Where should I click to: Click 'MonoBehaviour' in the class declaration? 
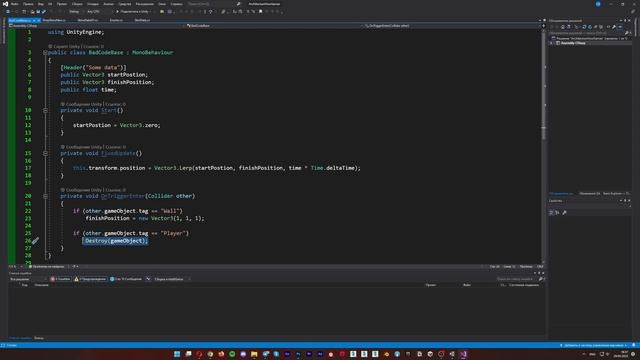point(153,53)
